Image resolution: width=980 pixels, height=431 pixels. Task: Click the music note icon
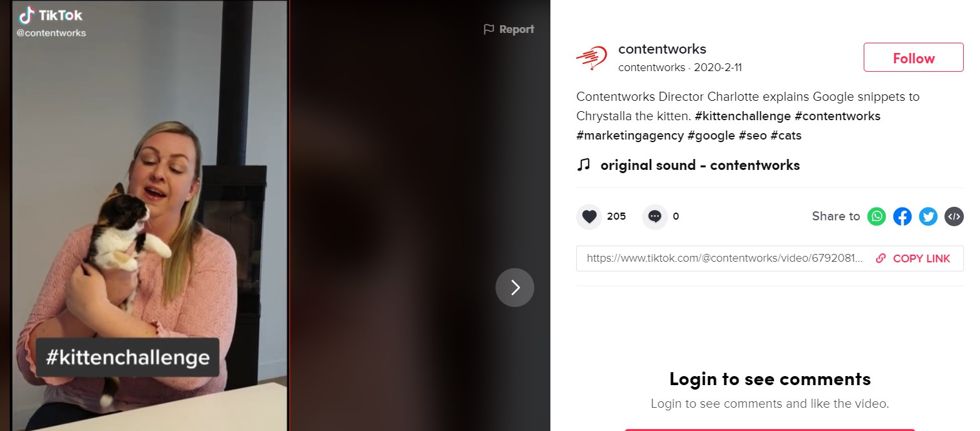pos(583,165)
